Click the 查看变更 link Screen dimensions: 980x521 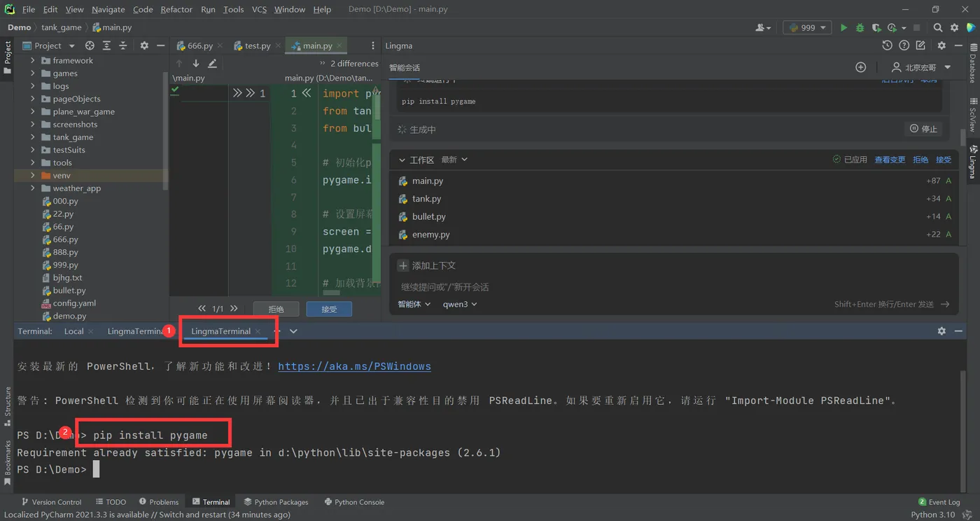point(890,160)
